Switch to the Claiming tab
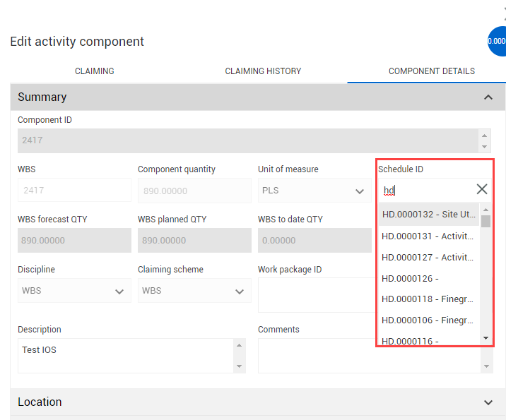This screenshot has width=506, height=420. tap(95, 71)
